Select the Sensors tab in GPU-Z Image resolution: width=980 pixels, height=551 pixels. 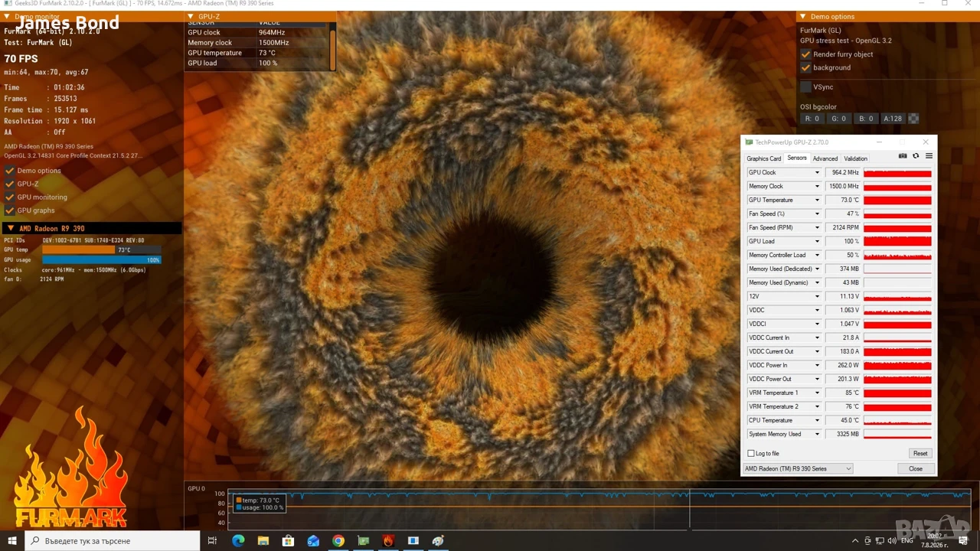[x=797, y=158]
